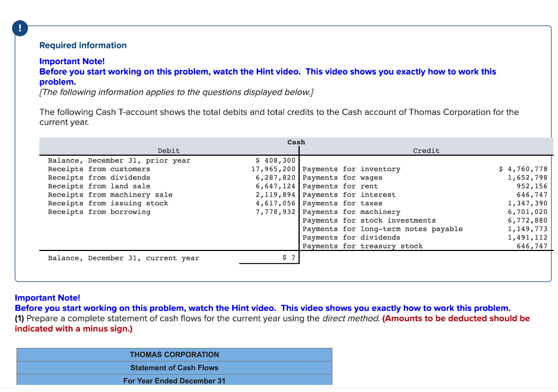Click the '$ ?' ending balance cell
Viewport: 558px width, 392px height.
coord(289,257)
